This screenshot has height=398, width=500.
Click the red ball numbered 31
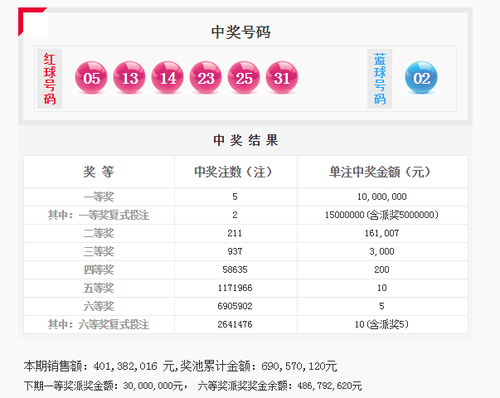(282, 77)
